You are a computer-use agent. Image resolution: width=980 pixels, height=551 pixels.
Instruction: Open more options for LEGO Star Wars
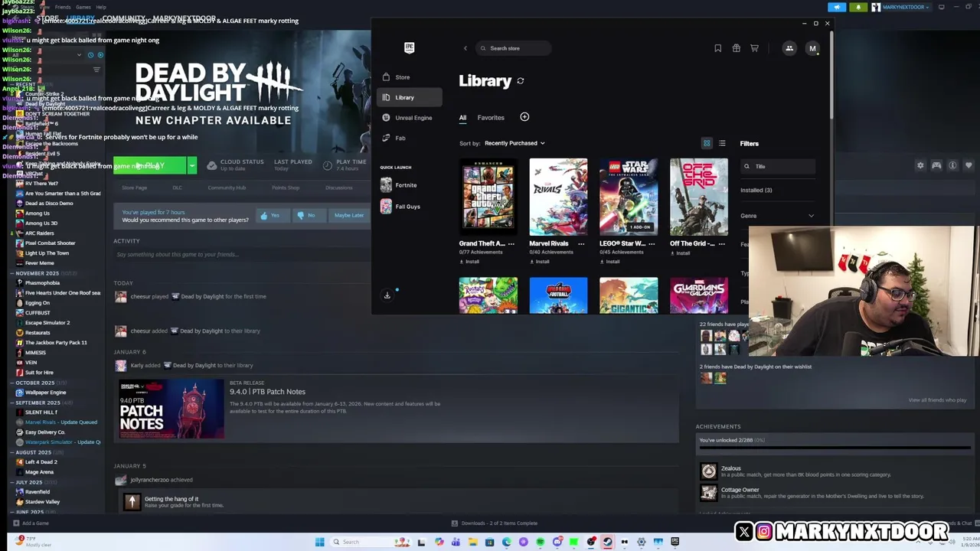[652, 243]
